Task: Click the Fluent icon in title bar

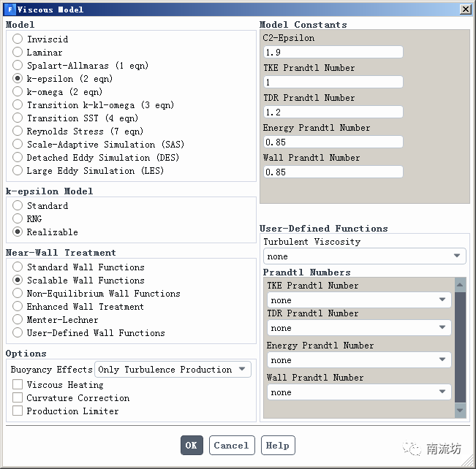Action: pos(10,9)
